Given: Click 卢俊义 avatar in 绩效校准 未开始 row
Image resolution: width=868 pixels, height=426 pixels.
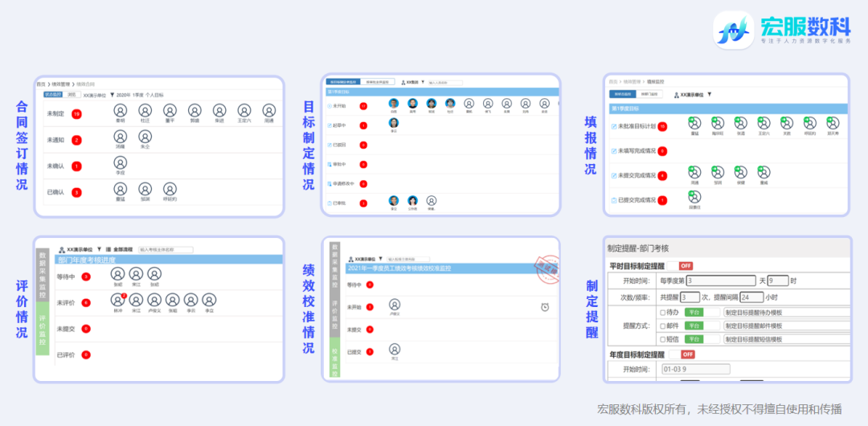Looking at the screenshot, I should point(395,304).
